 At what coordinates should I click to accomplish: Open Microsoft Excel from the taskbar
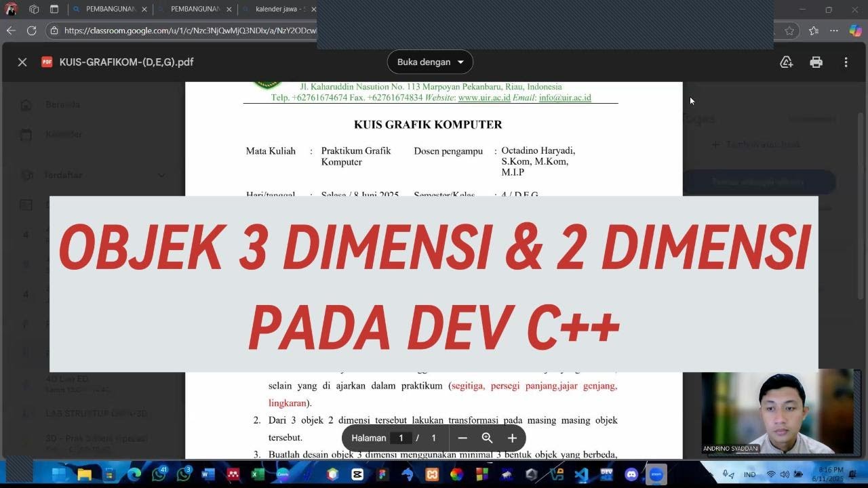[x=258, y=474]
